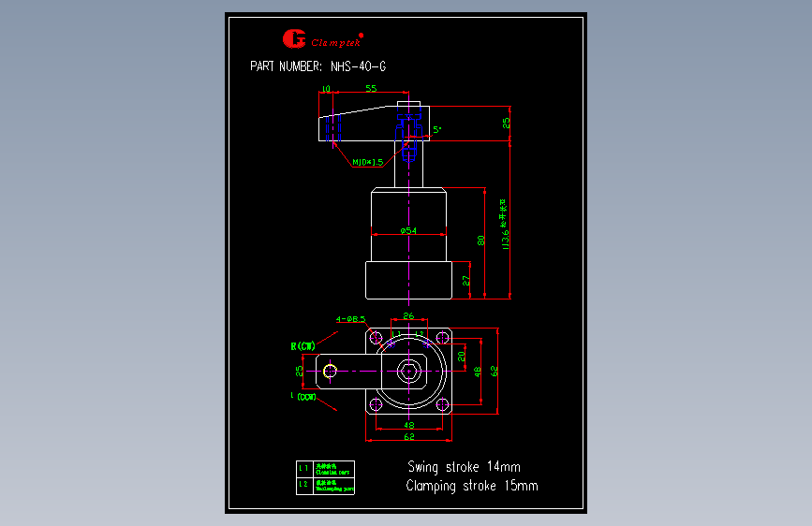Select the L2 cell in legend table
The image size is (812, 526).
coord(304,486)
